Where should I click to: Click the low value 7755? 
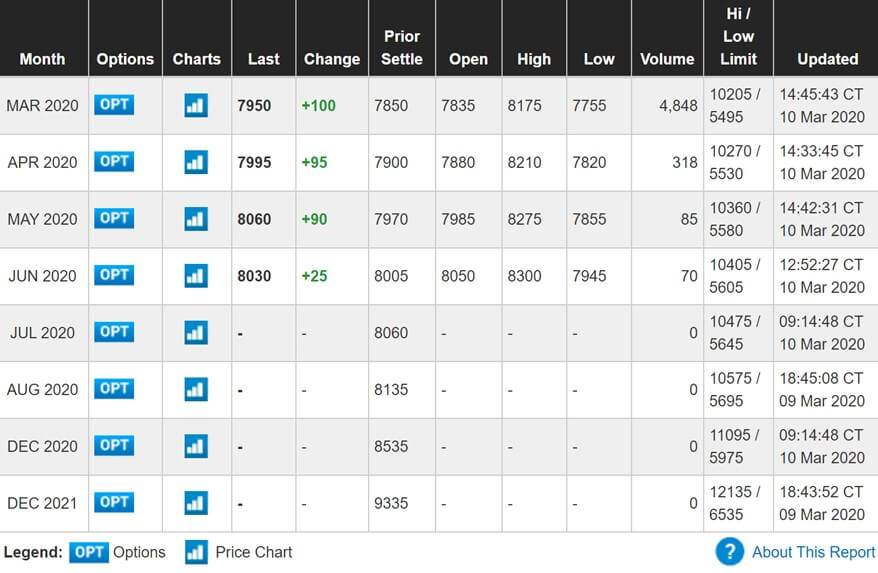(589, 105)
